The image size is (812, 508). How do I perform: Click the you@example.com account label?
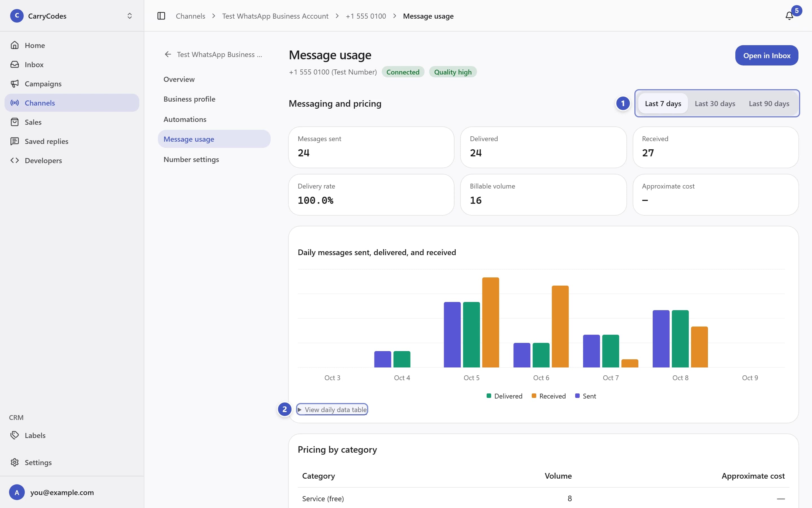click(62, 492)
